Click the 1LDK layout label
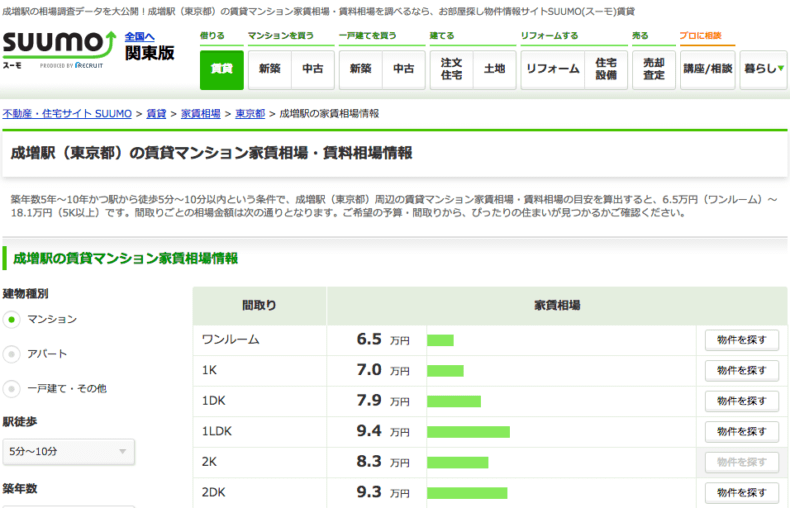 point(217,432)
